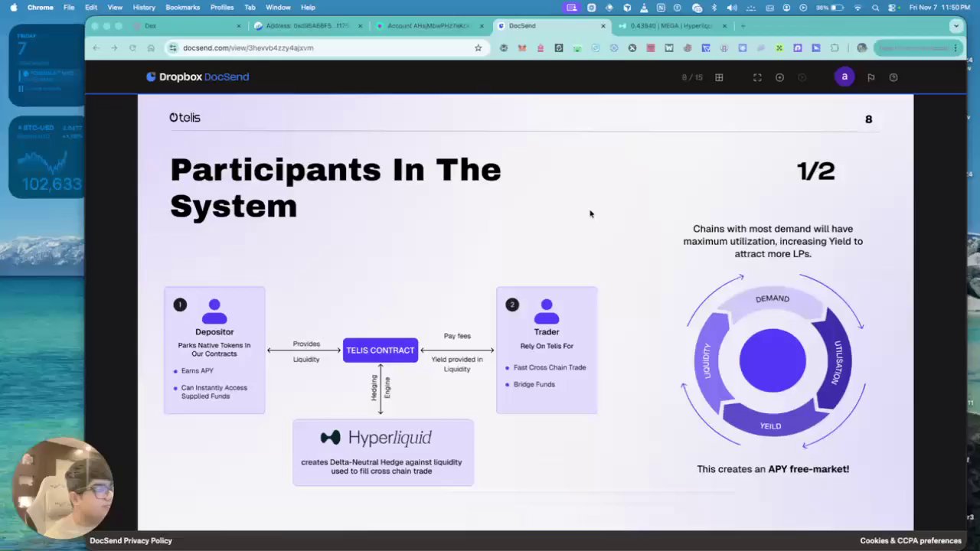The image size is (980, 551).
Task: Open the Wi-Fi status menu
Action: pos(857,7)
